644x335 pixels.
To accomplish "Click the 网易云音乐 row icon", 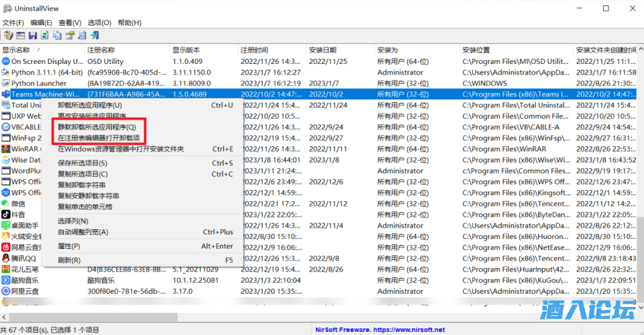I will [6, 247].
